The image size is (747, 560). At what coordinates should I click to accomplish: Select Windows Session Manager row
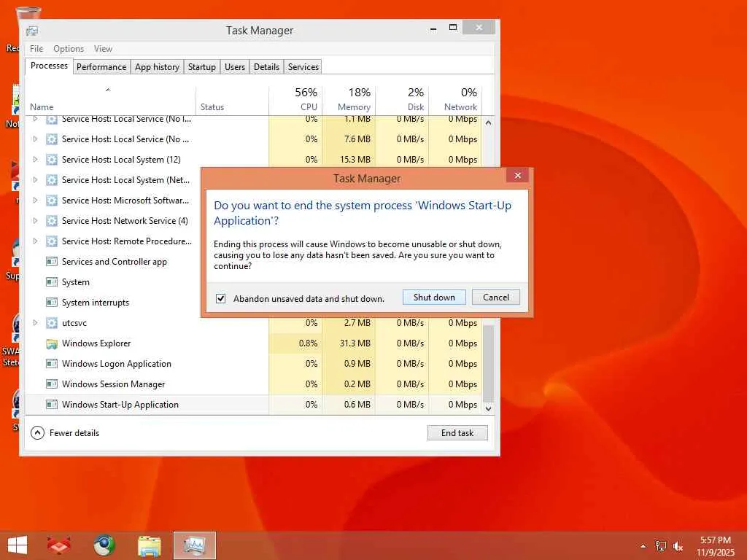tap(253, 384)
